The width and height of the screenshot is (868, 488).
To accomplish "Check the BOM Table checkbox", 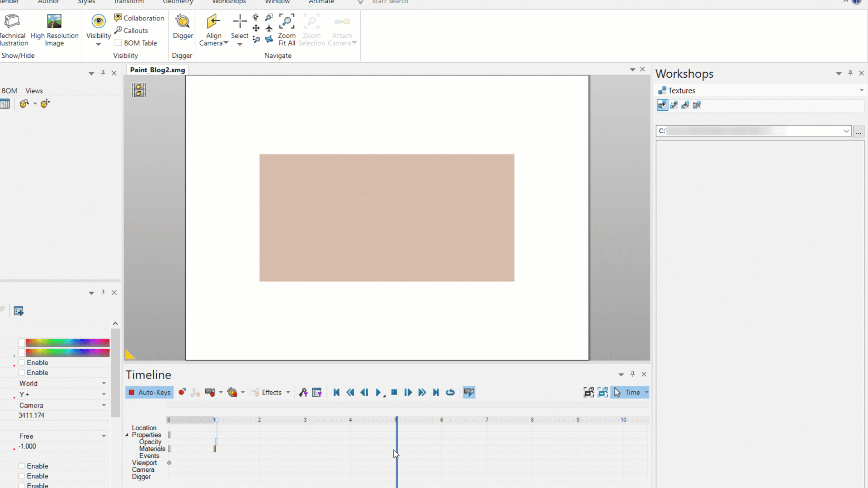I will click(x=118, y=43).
